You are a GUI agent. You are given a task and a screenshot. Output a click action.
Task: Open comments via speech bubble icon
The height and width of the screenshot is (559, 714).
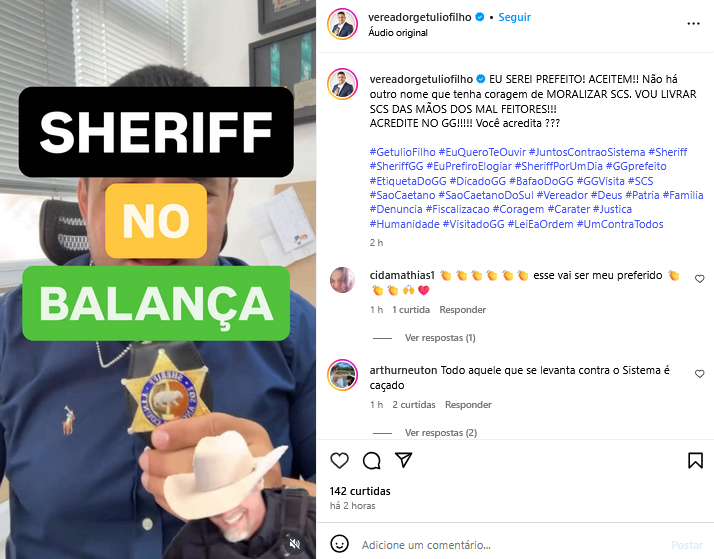372,460
